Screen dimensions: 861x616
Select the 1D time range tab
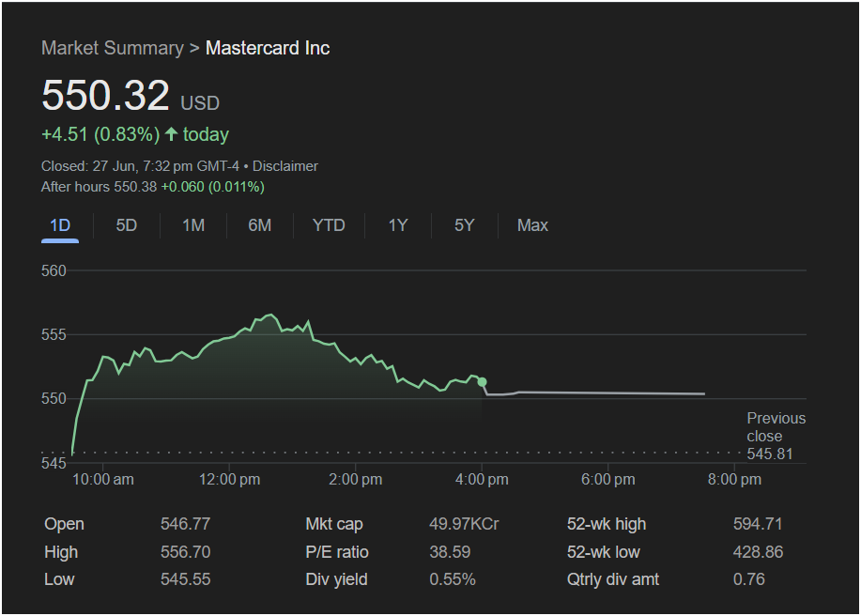pyautogui.click(x=60, y=225)
